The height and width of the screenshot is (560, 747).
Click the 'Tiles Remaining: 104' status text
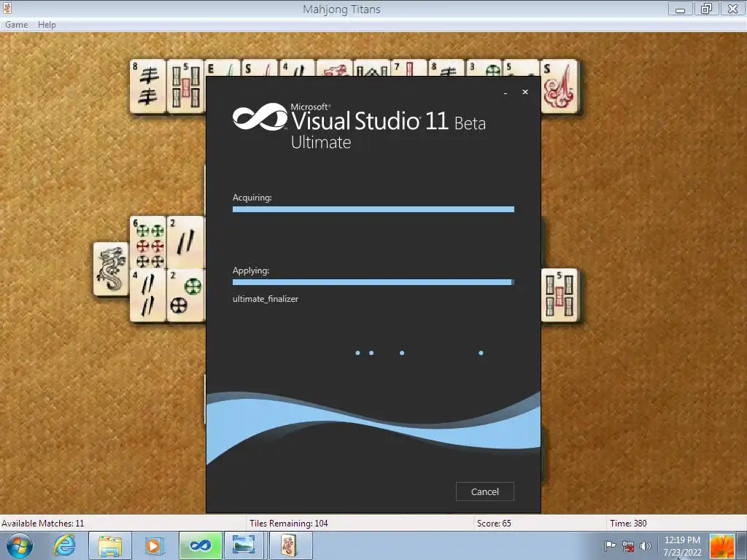coord(289,524)
